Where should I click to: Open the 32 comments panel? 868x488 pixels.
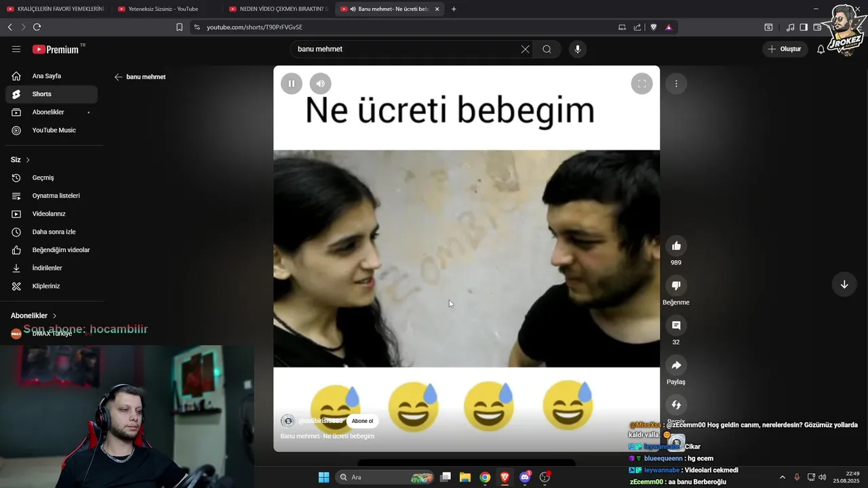point(676,325)
